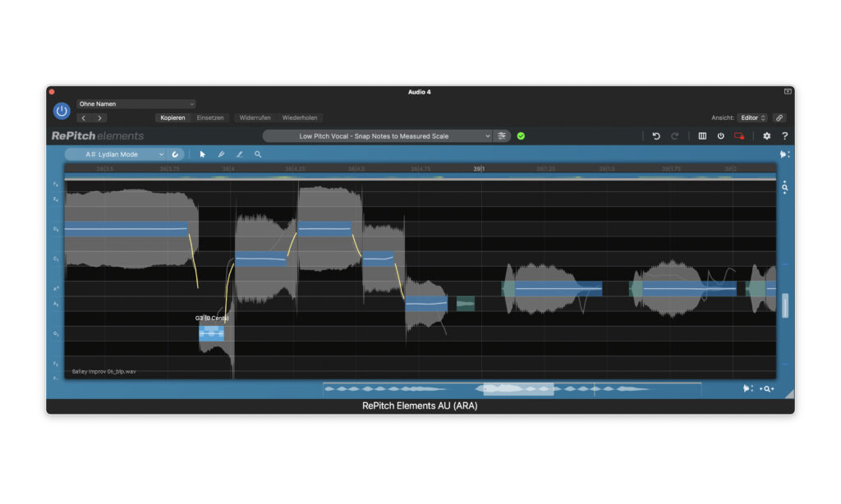Select the magnifier zoom tool
The width and height of the screenshot is (841, 504).
click(258, 154)
